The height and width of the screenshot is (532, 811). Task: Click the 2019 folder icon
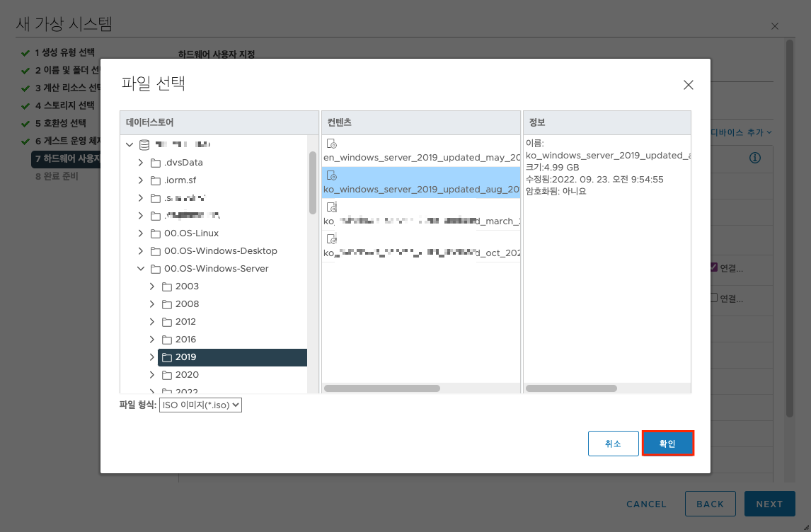pos(167,357)
